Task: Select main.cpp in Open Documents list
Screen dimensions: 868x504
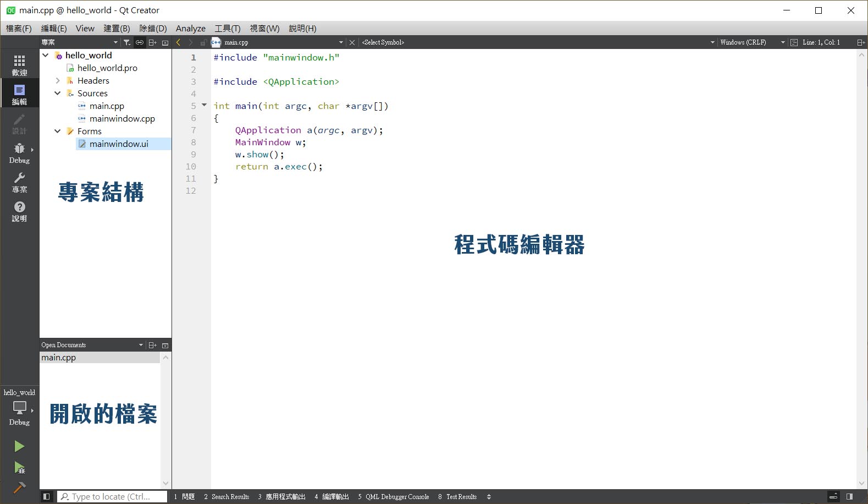Action: coord(100,358)
